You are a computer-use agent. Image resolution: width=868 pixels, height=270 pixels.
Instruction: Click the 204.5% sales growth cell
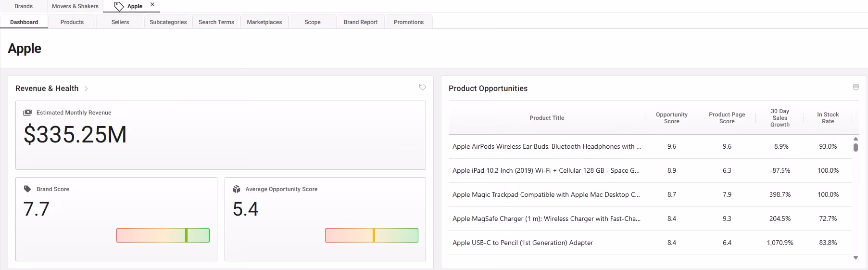780,219
